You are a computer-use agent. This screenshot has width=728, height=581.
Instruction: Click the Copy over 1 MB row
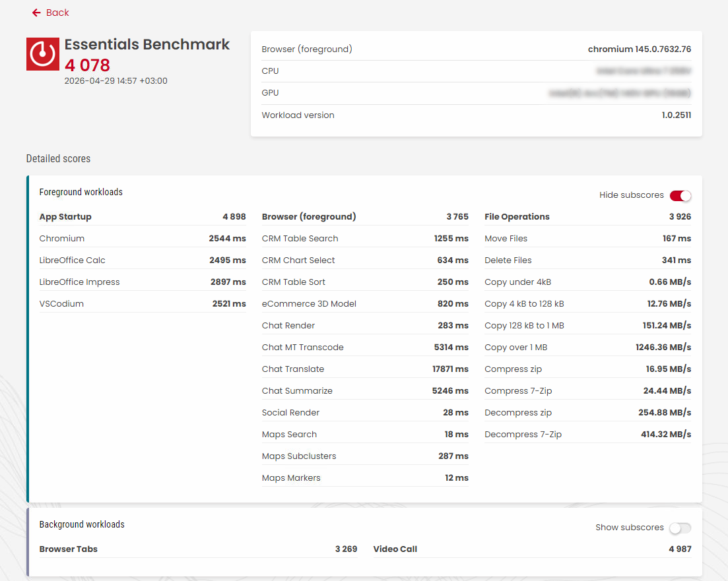pos(588,348)
